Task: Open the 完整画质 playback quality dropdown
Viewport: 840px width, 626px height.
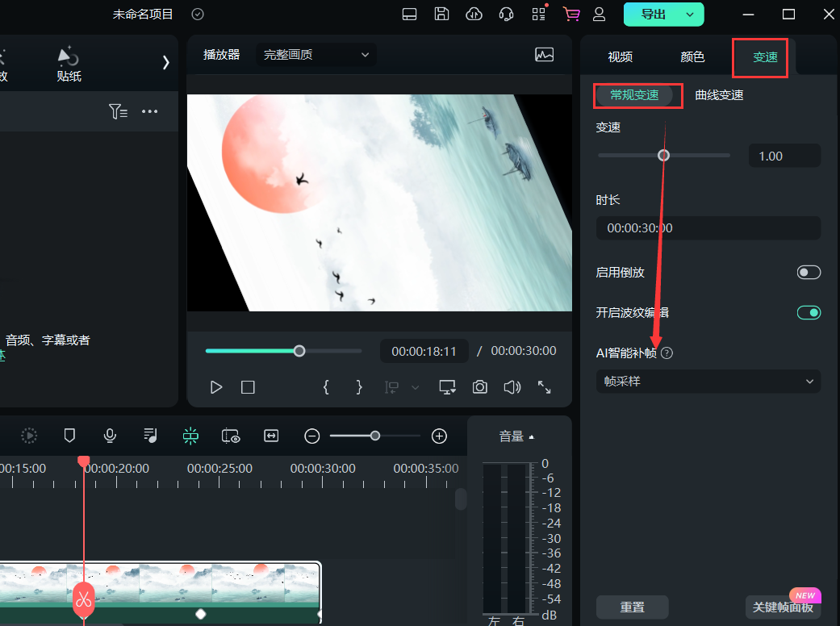Action: pos(316,55)
